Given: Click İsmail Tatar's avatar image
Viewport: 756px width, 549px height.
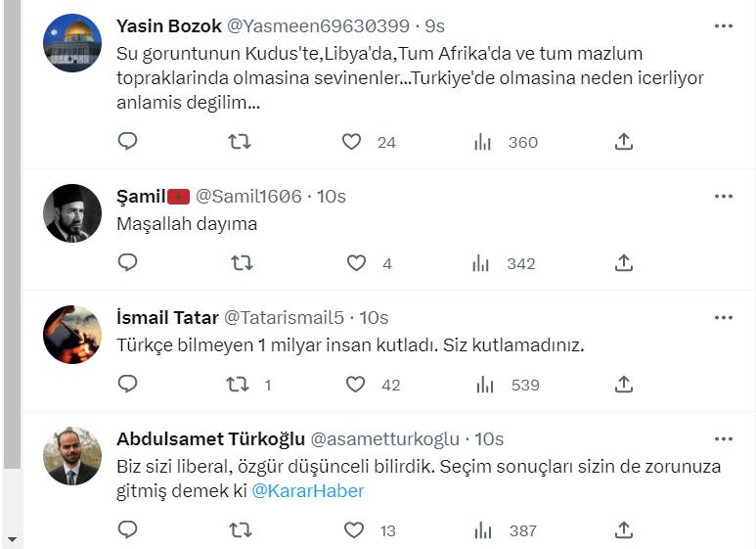Looking at the screenshot, I should 73,335.
